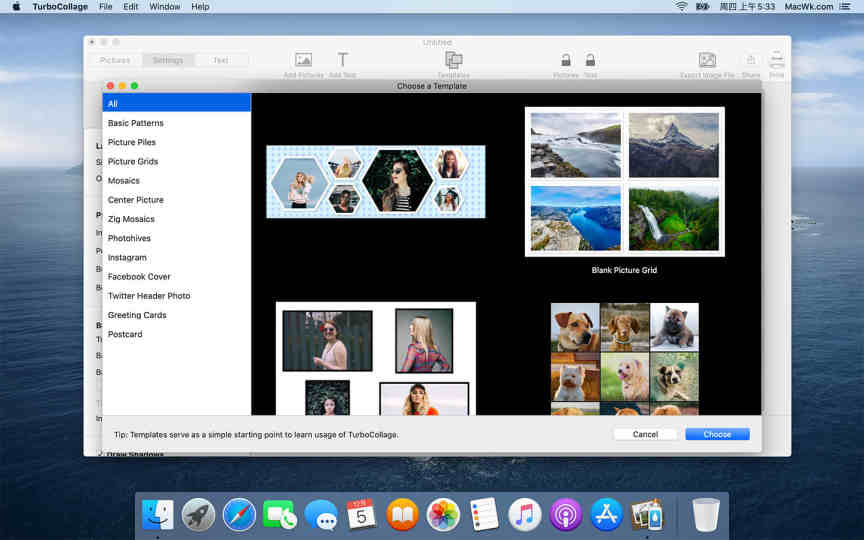Select the Basic Patterns category
This screenshot has width=864, height=540.
point(176,123)
